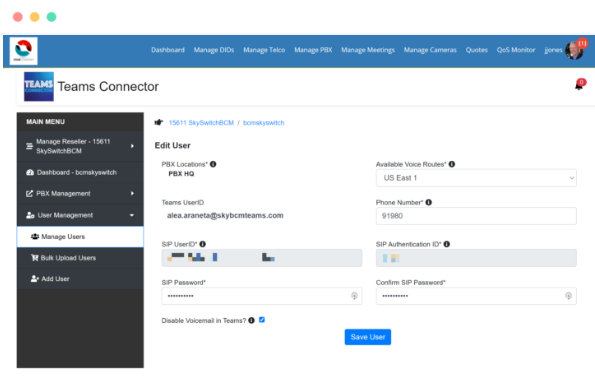Reveal the Confirm SIP Password value
The image size is (595, 382).
[x=568, y=296]
